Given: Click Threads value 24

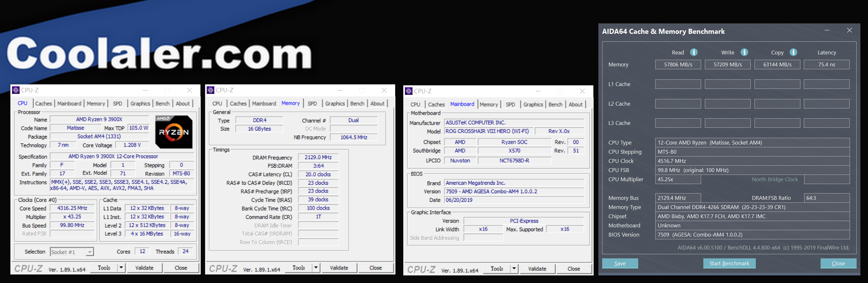Looking at the screenshot, I should pos(185,251).
